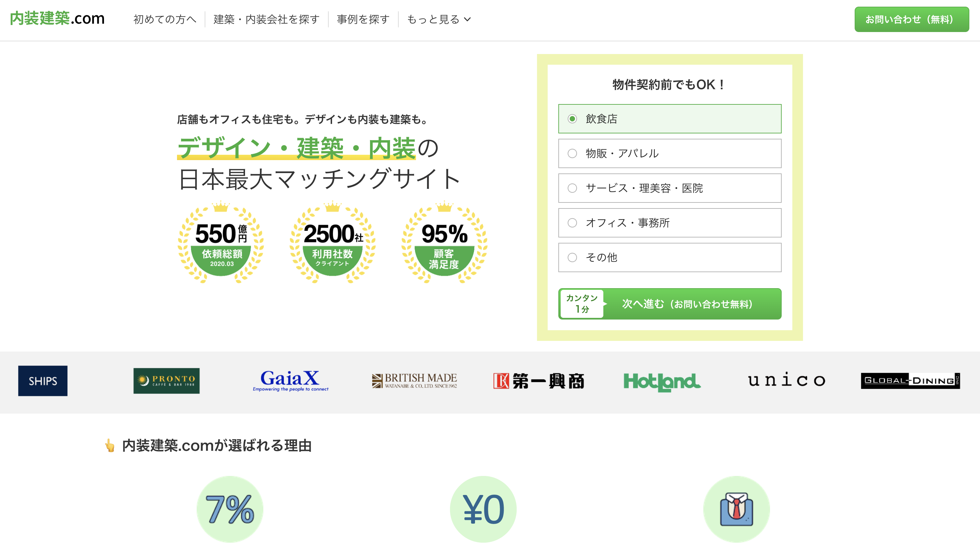Open the 初めての方へ menu item
This screenshot has width=980, height=553.
point(165,19)
